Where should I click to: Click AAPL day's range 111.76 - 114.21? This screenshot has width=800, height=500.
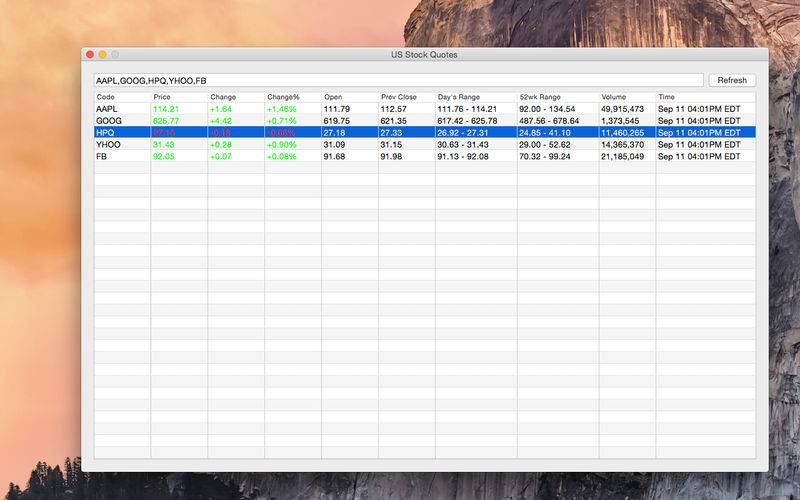pyautogui.click(x=467, y=109)
